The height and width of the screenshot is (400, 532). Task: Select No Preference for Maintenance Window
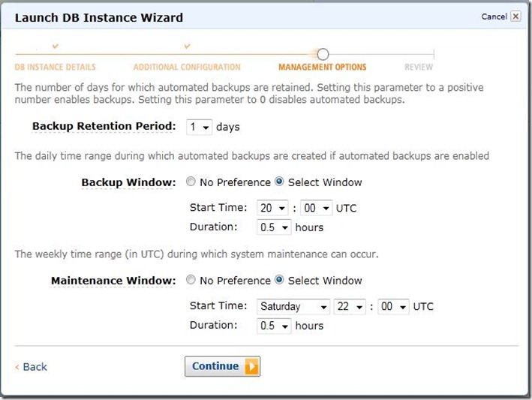coord(191,281)
